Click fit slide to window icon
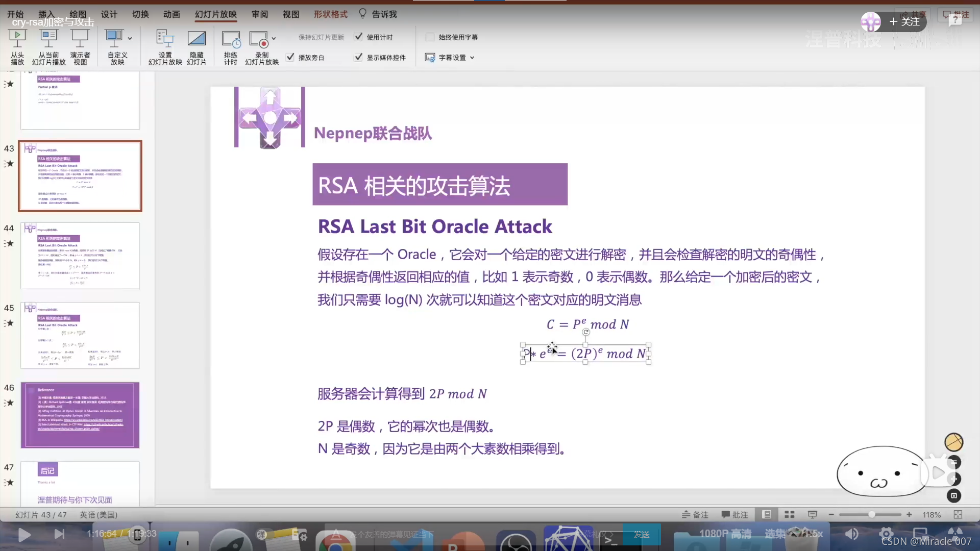 (958, 514)
